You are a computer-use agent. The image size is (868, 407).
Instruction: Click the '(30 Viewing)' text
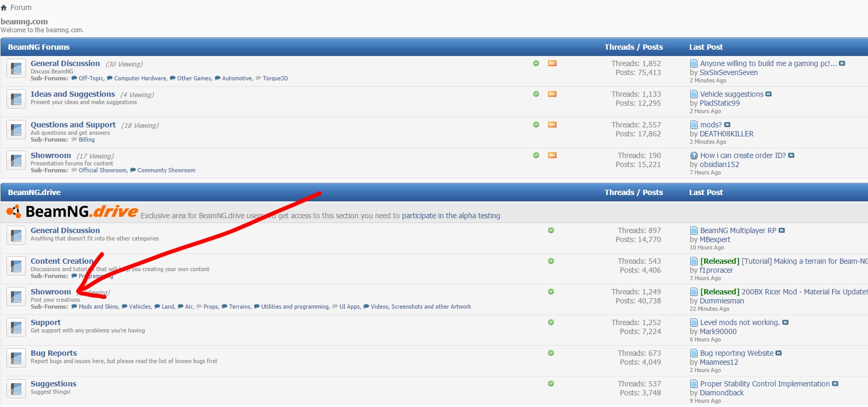(124, 64)
